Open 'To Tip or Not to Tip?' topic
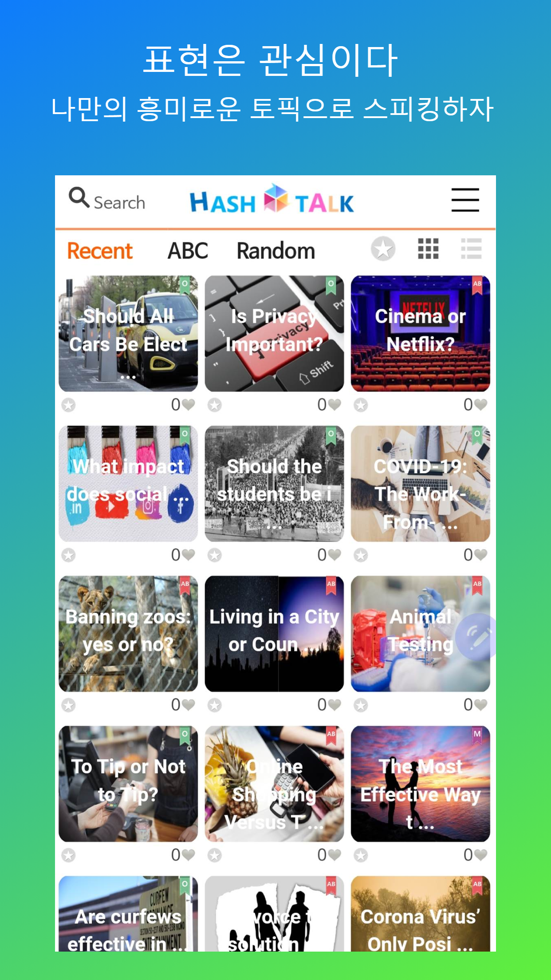The width and height of the screenshot is (551, 980). (128, 784)
